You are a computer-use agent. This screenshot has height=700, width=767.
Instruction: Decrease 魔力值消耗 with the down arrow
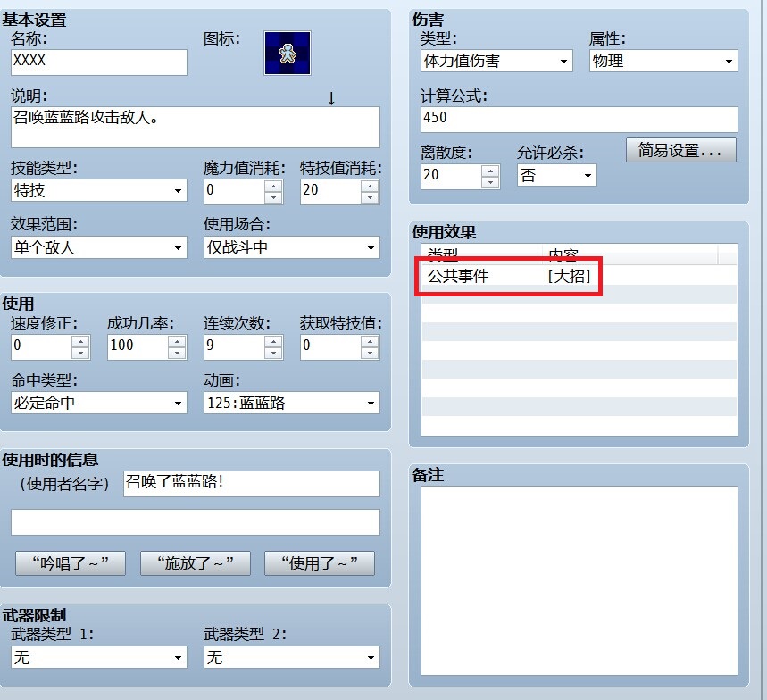click(x=273, y=197)
